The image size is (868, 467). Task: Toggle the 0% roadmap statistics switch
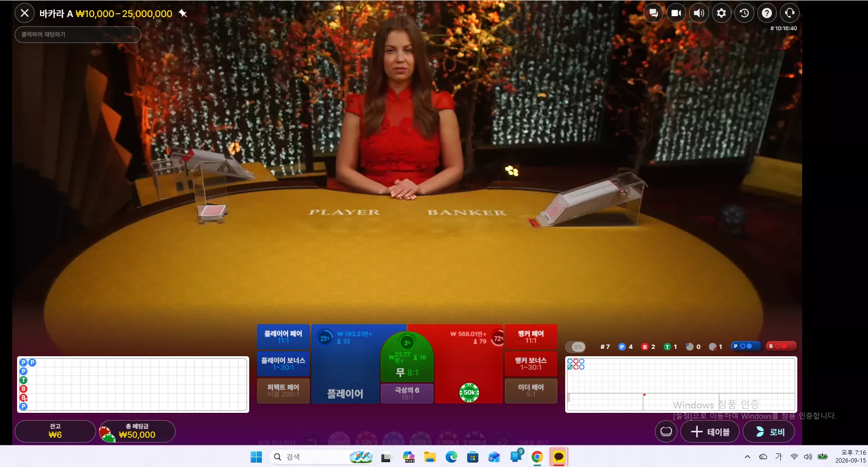[575, 346]
